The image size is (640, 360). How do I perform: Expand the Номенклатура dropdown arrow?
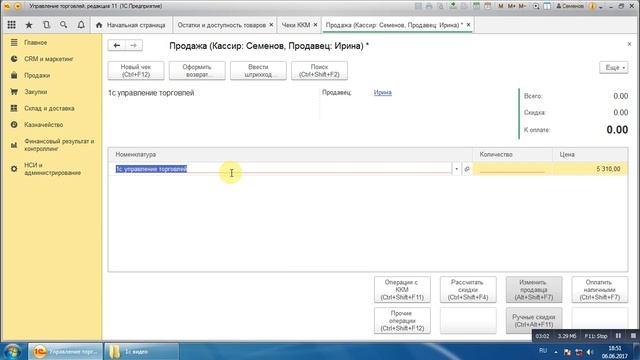tap(456, 169)
